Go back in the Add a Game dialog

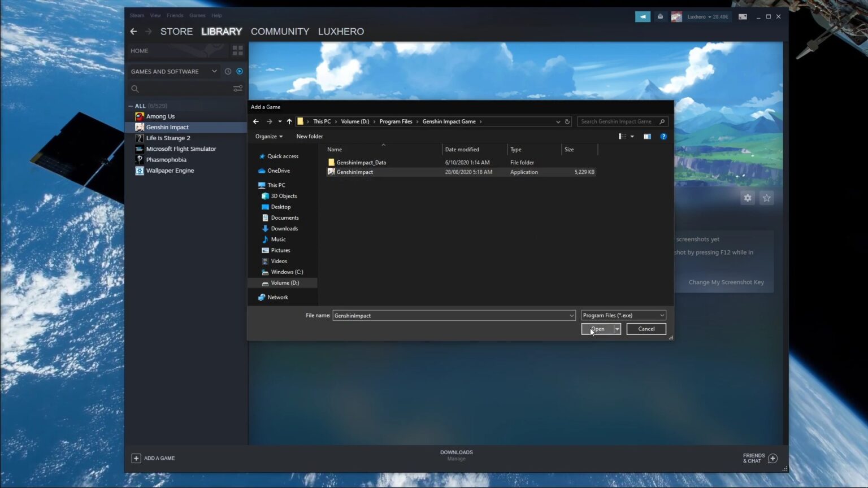(x=256, y=121)
